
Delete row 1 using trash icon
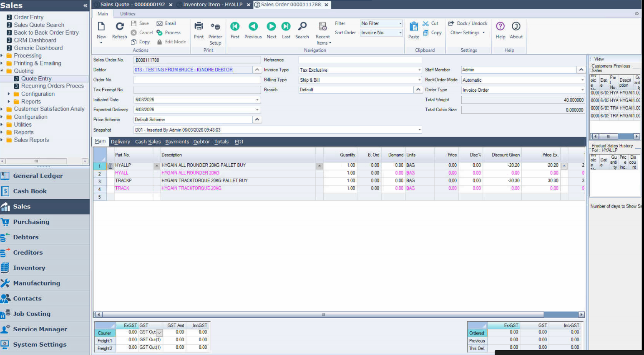click(x=111, y=166)
